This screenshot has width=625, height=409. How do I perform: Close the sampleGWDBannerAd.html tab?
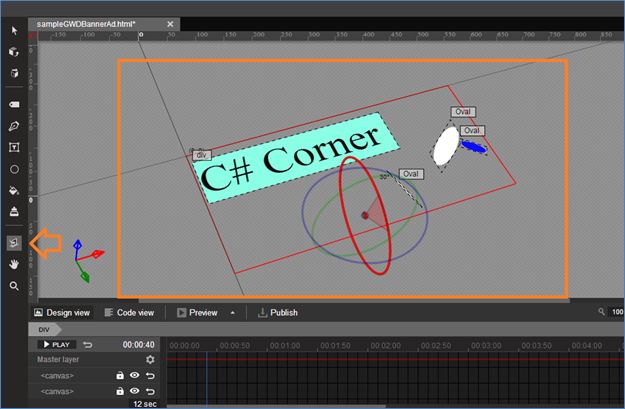(x=170, y=24)
